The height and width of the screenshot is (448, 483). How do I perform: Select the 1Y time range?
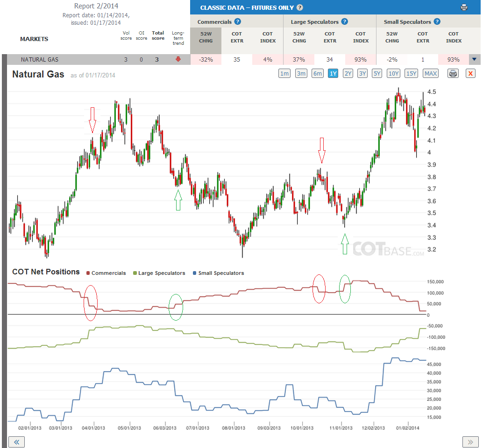tap(333, 74)
